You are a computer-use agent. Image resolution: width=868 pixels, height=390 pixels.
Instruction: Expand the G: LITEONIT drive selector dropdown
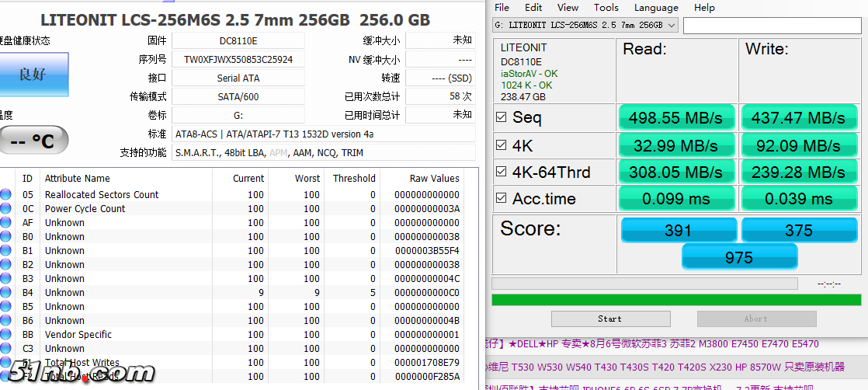coord(585,25)
